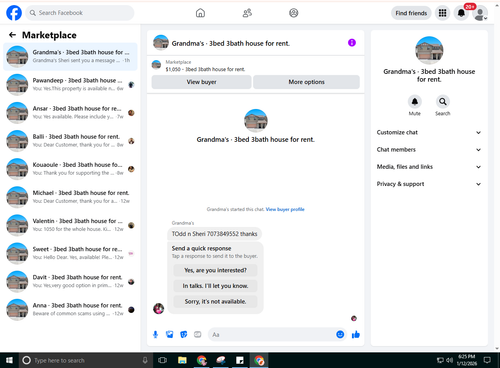Click the Search Facebook field
Screen dimensions: 500x368
(80, 13)
